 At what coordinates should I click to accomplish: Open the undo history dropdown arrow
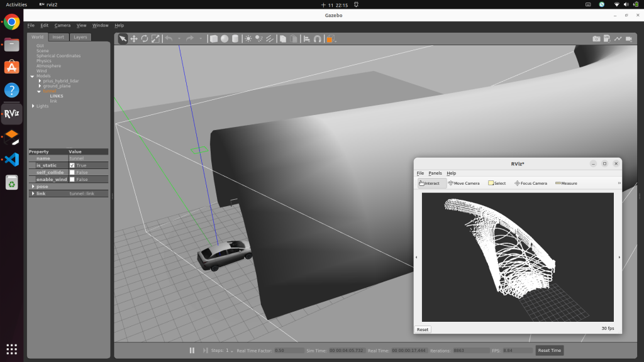(179, 38)
